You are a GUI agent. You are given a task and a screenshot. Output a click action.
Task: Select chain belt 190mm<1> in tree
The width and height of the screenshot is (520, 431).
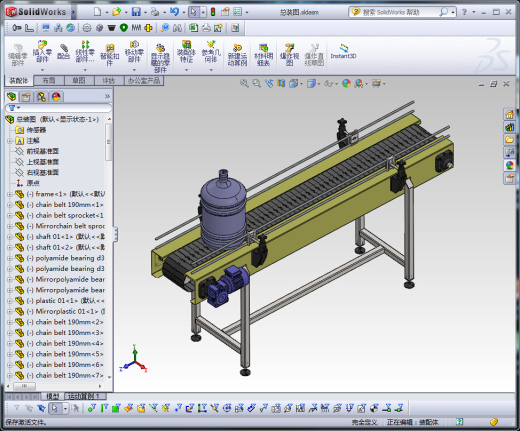tap(69, 205)
